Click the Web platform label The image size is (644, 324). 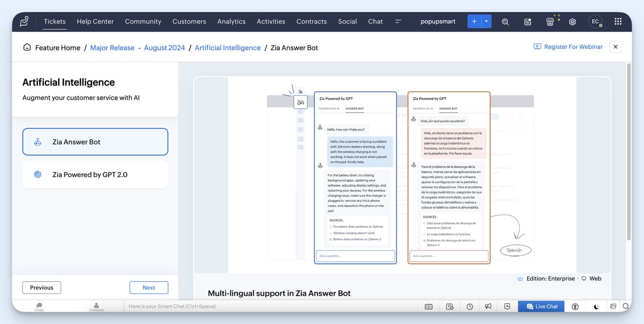pyautogui.click(x=595, y=279)
